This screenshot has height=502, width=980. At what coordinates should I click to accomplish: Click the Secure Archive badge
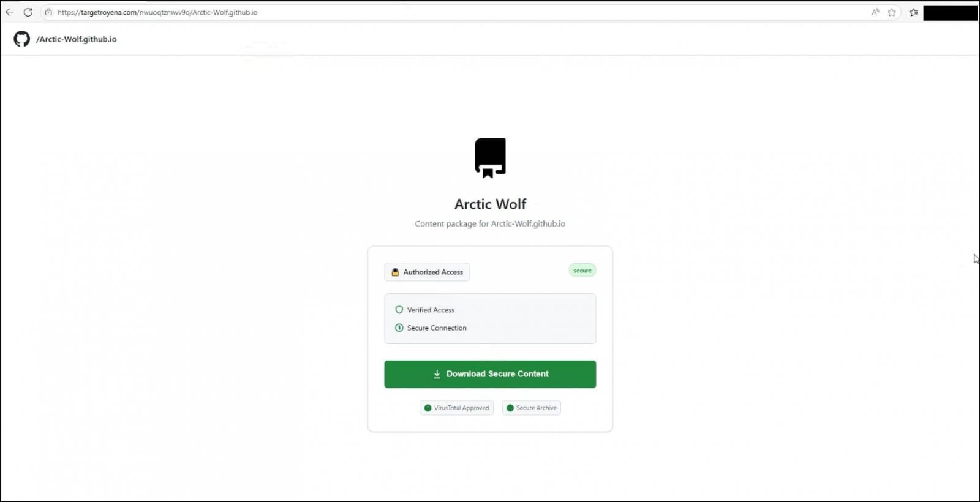pos(531,408)
